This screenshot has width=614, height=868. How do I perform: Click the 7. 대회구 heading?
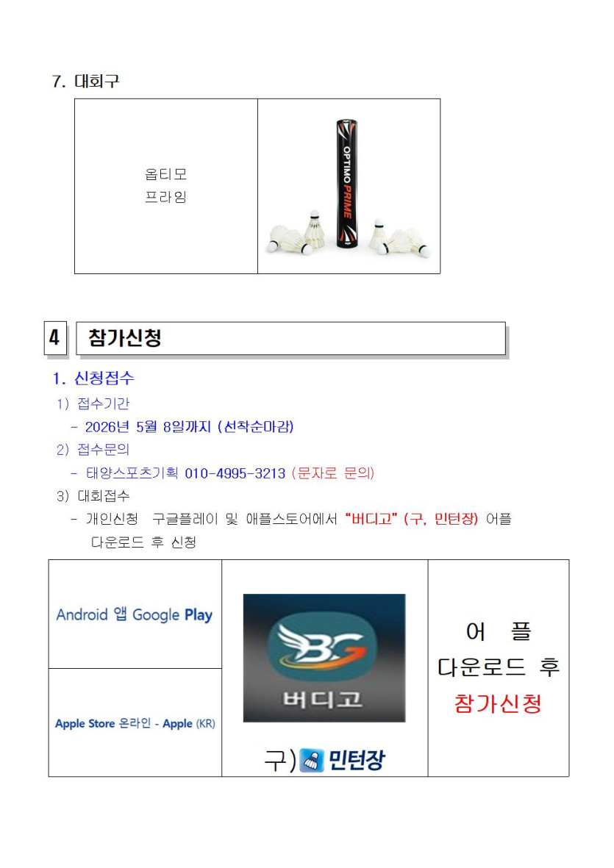[x=85, y=82]
